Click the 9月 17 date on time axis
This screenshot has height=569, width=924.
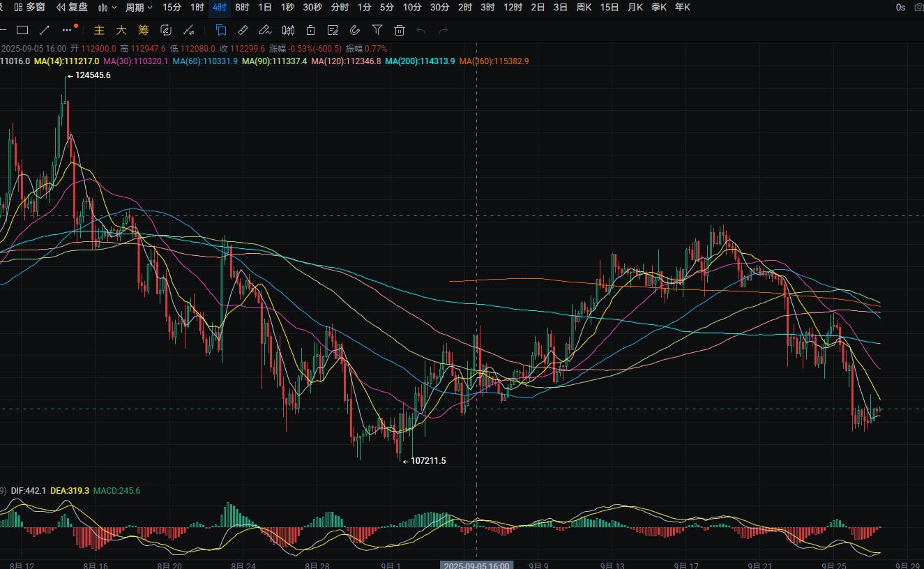click(x=687, y=566)
